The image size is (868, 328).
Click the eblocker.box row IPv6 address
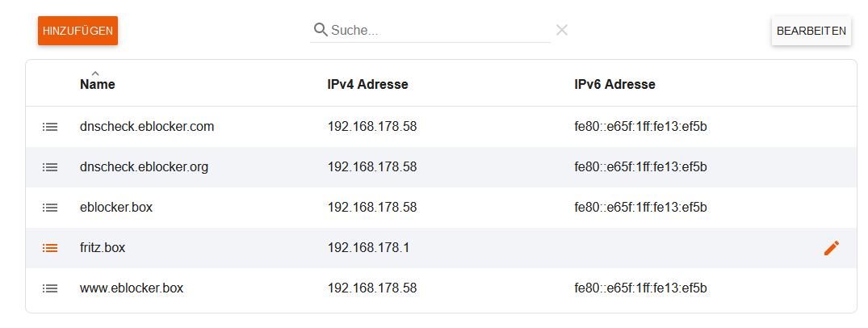640,207
